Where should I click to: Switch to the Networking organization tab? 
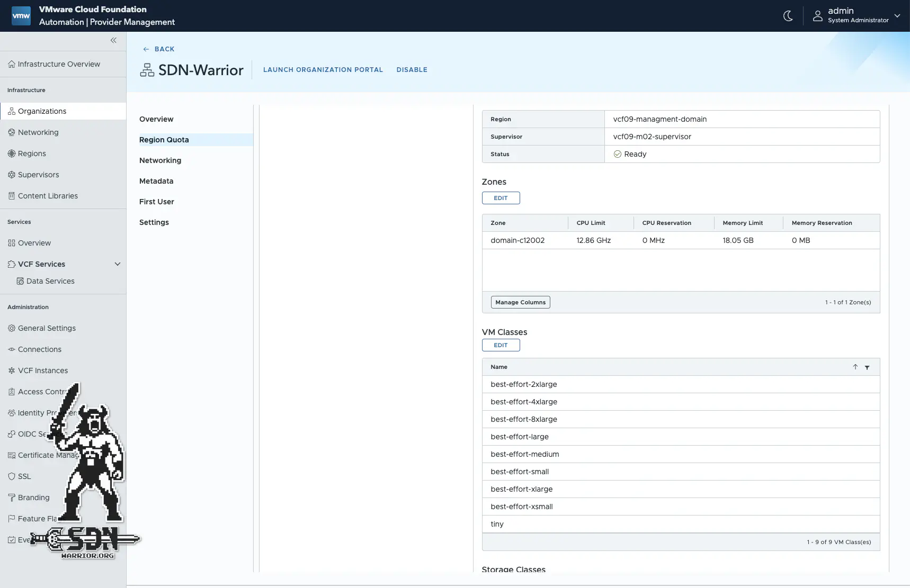[160, 160]
